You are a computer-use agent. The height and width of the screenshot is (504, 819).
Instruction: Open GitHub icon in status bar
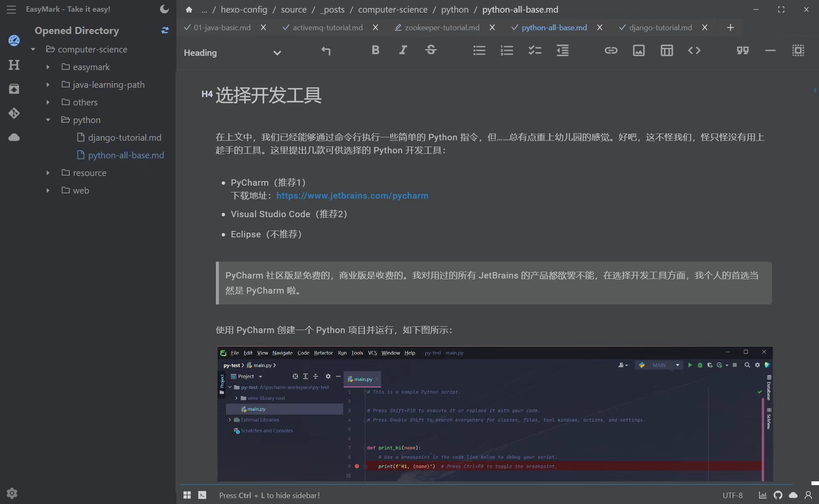pos(778,495)
